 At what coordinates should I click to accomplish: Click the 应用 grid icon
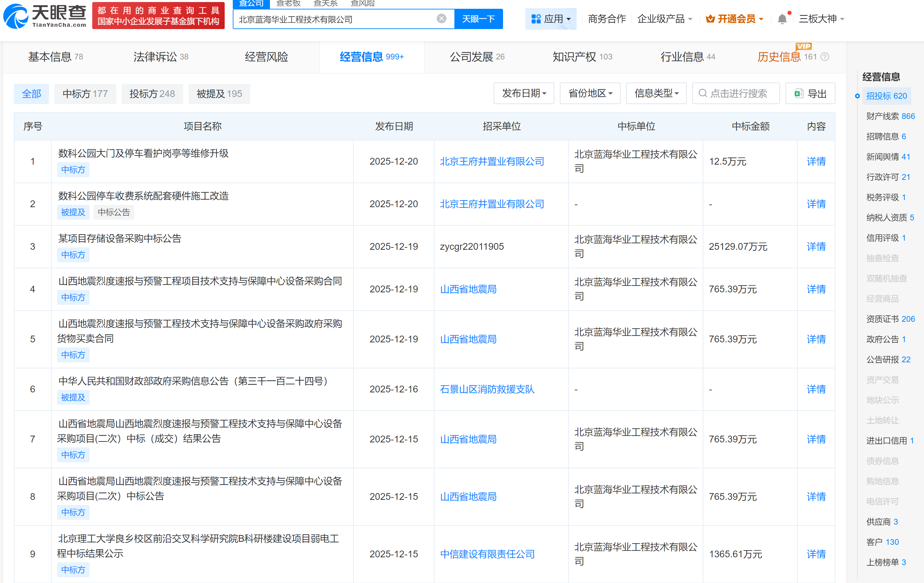(536, 19)
